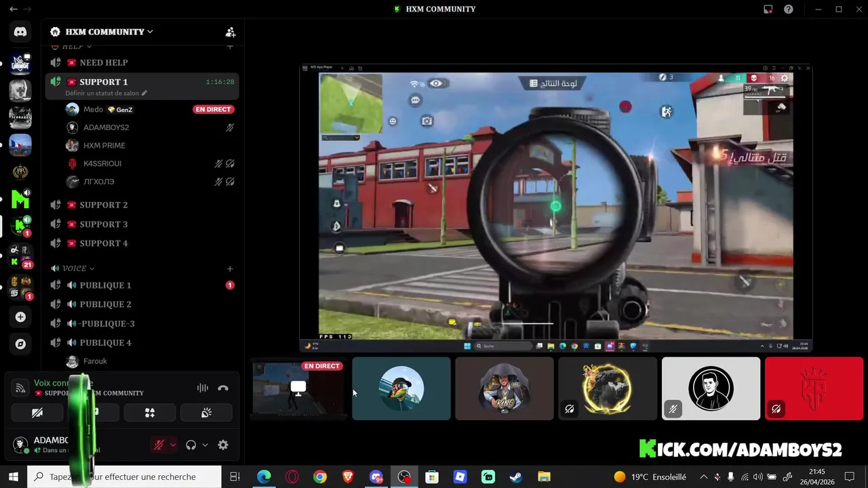Open user settings gear

223,445
